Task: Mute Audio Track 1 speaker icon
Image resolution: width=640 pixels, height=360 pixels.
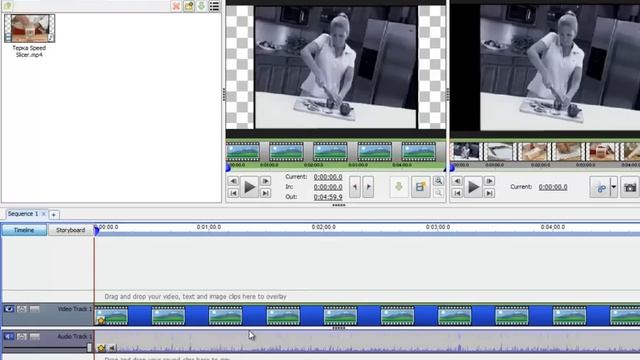Action: tap(9, 337)
